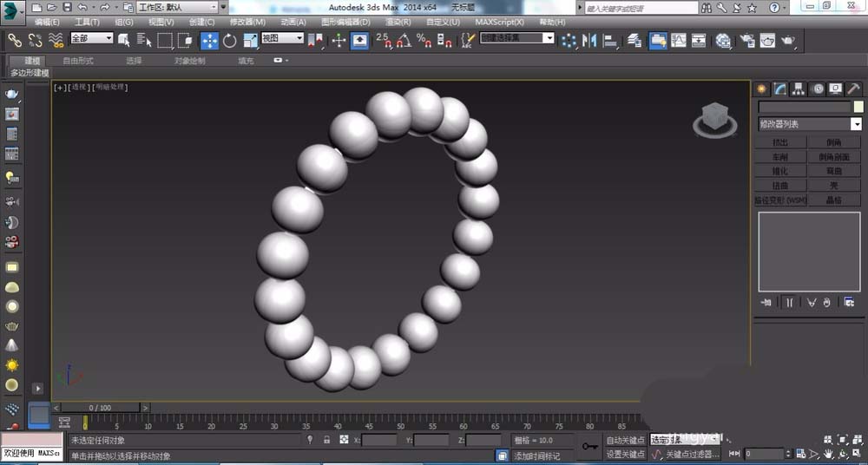Click the Mirror tool icon
Screen dimensions: 868x465
coord(590,40)
